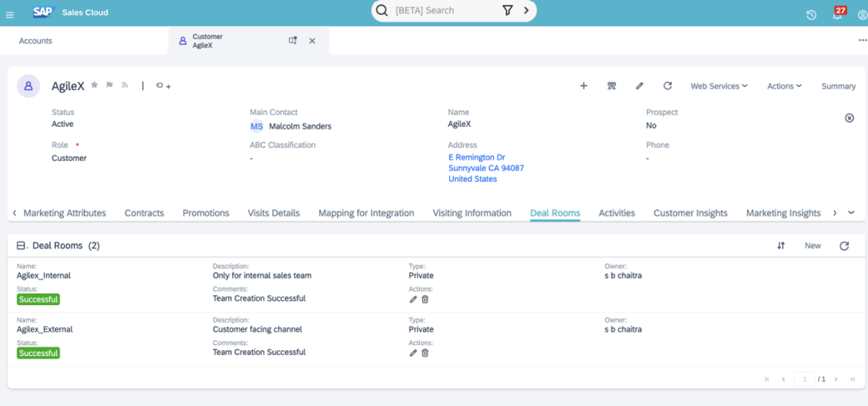Delete the Agilex_Internal deal room
Image resolution: width=868 pixels, height=406 pixels.
click(425, 299)
